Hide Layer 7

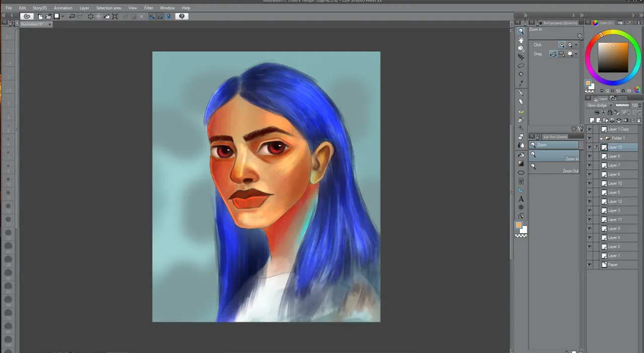(589, 165)
